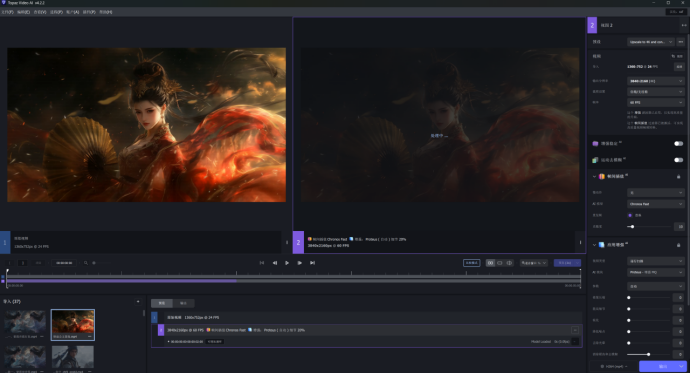Viewport: 691px width, 373px height.
Task: Open the H264 mp4 output format selector
Action: 613,366
